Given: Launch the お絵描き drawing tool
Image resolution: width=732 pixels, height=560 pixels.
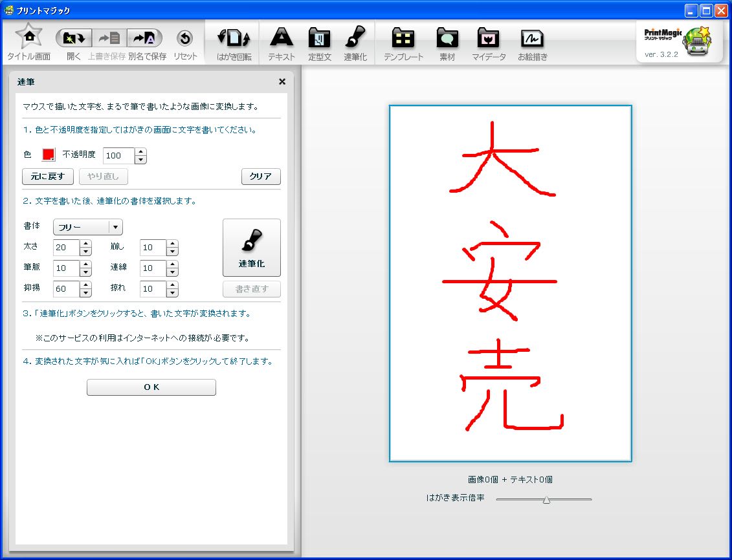Looking at the screenshot, I should 532,39.
